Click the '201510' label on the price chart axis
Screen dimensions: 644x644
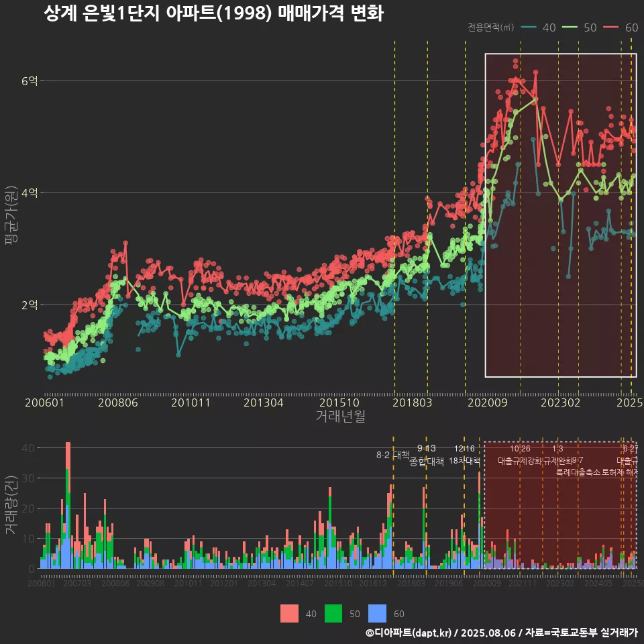point(339,402)
